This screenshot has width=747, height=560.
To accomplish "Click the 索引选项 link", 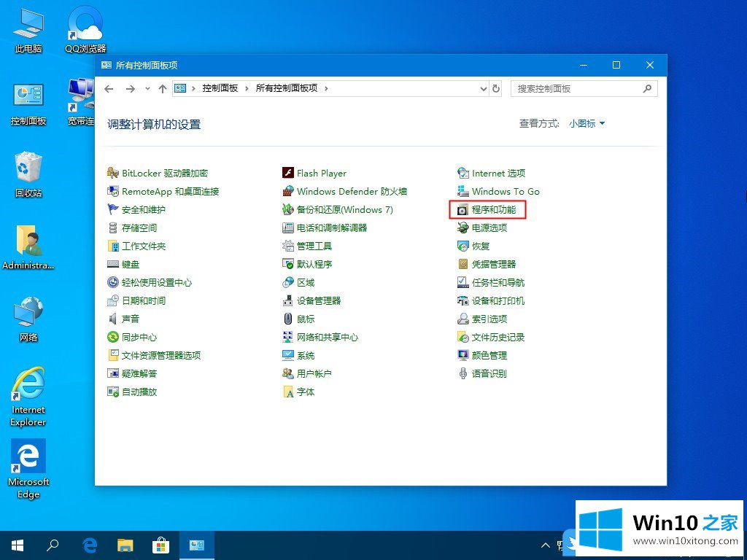I will [x=489, y=319].
